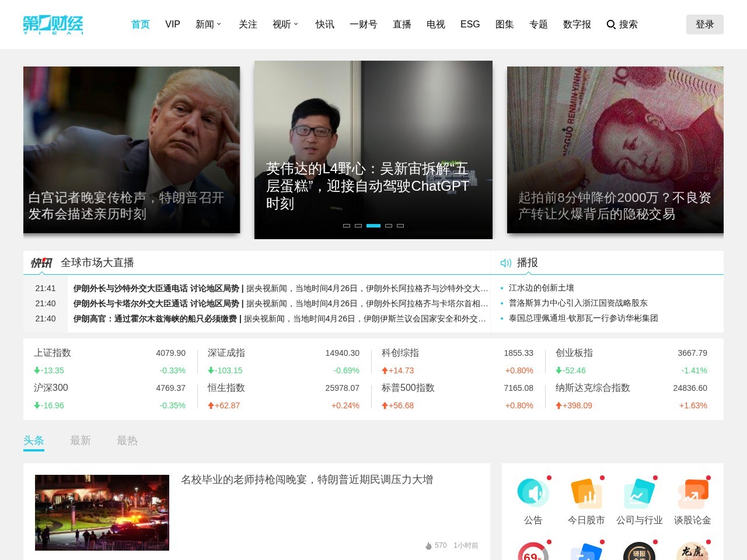Click the 第一财经 site logo

(x=53, y=24)
